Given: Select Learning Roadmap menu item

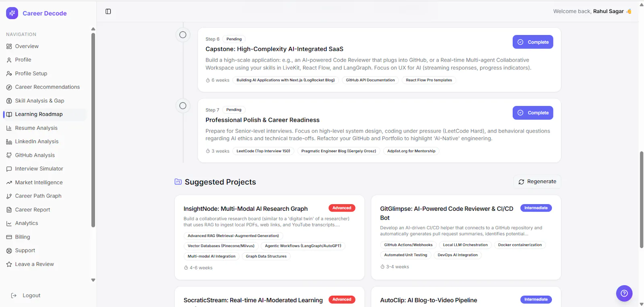Looking at the screenshot, I should 45,114.
